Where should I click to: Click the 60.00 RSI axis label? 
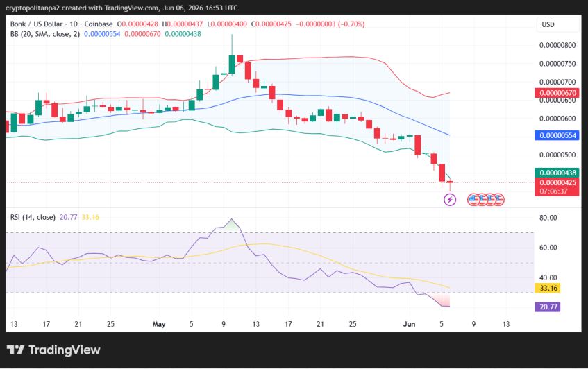point(548,247)
